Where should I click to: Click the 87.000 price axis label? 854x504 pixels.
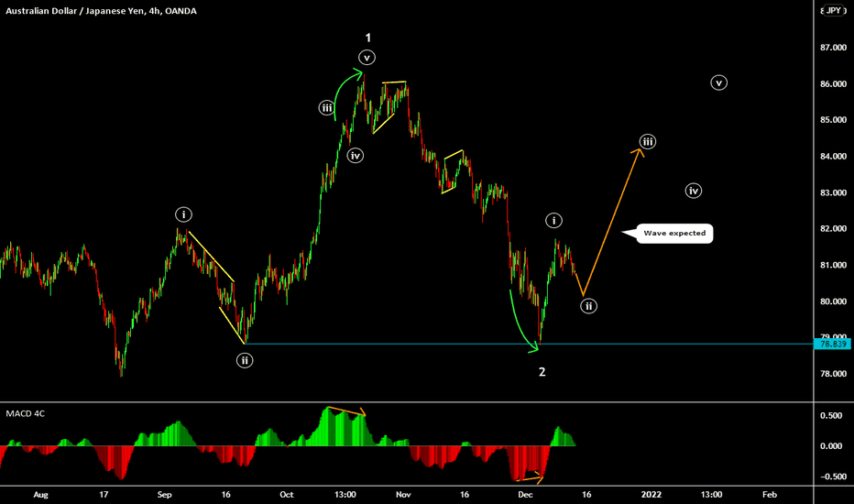(833, 48)
